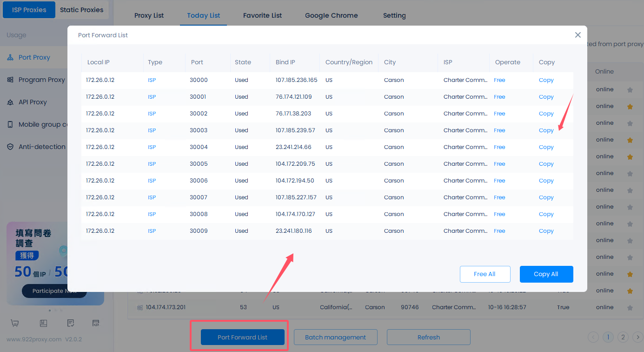Open the Setting tab

[394, 15]
